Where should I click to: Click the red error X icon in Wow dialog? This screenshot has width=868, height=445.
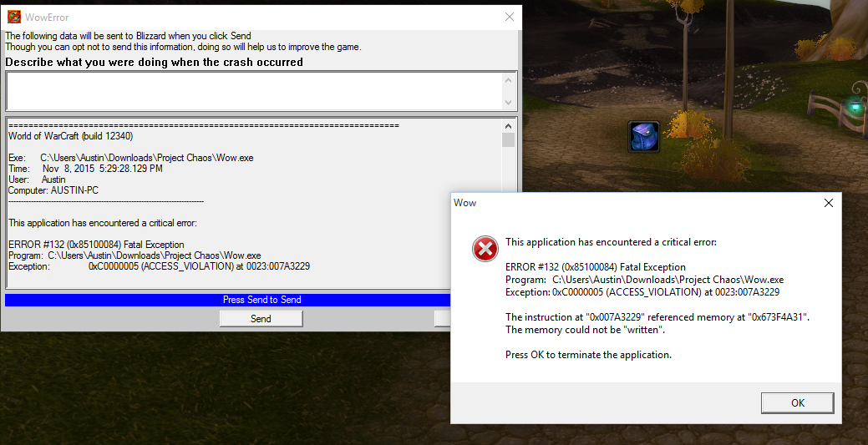485,249
